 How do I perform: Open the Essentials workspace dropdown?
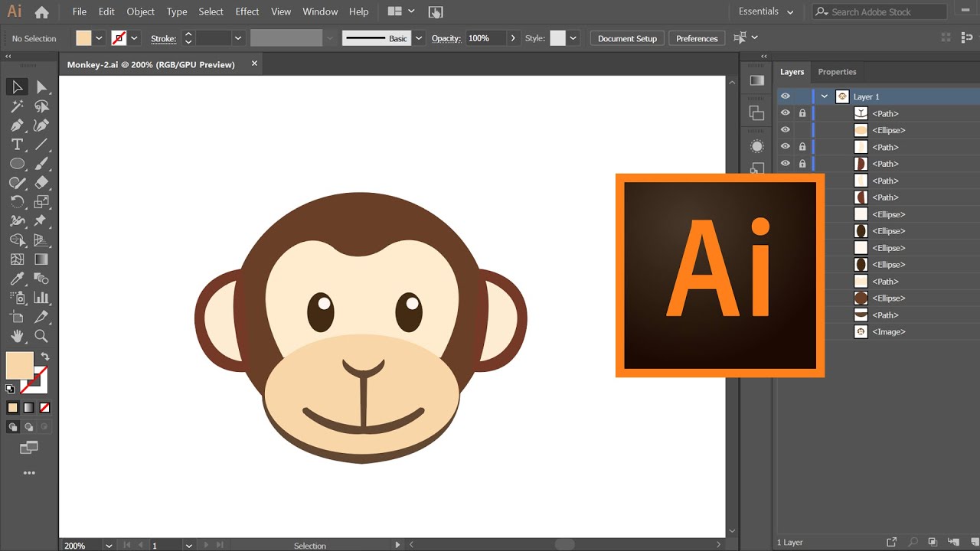pos(766,11)
